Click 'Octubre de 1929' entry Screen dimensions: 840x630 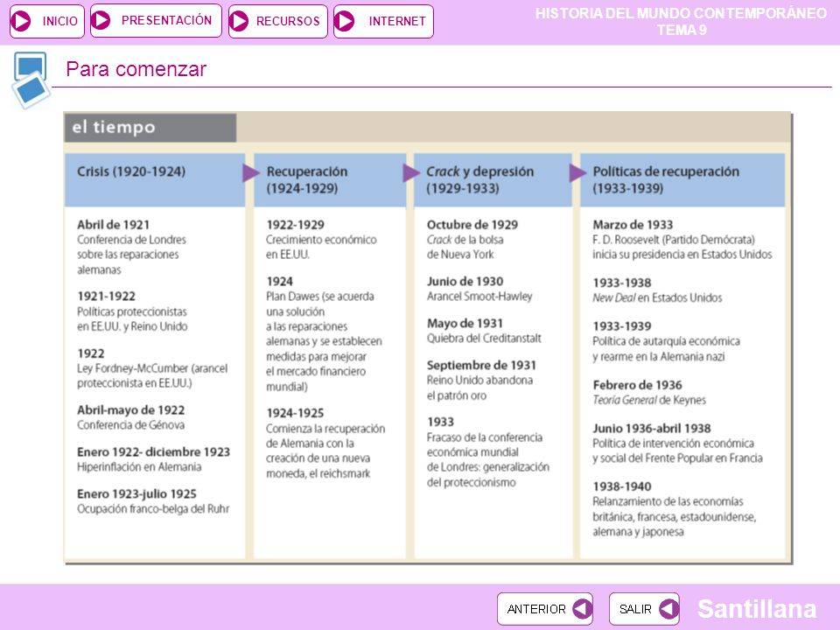tap(472, 225)
